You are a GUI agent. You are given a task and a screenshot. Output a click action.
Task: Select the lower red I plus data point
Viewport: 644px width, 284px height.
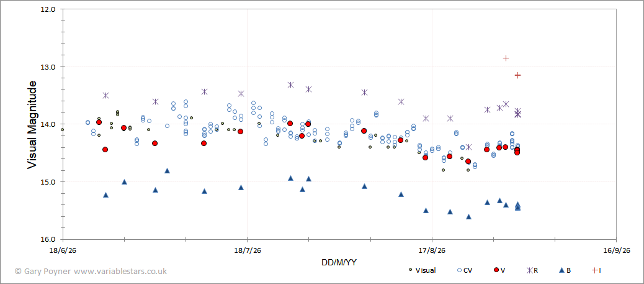click(517, 75)
